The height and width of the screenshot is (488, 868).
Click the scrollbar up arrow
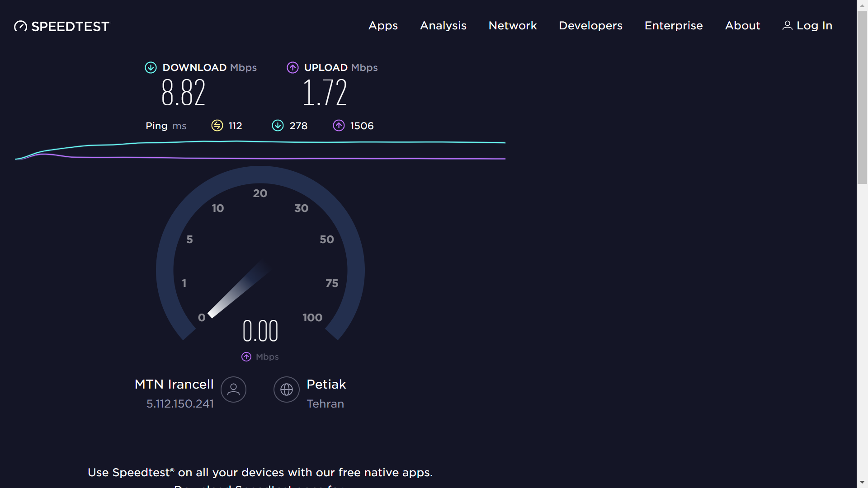(863, 5)
